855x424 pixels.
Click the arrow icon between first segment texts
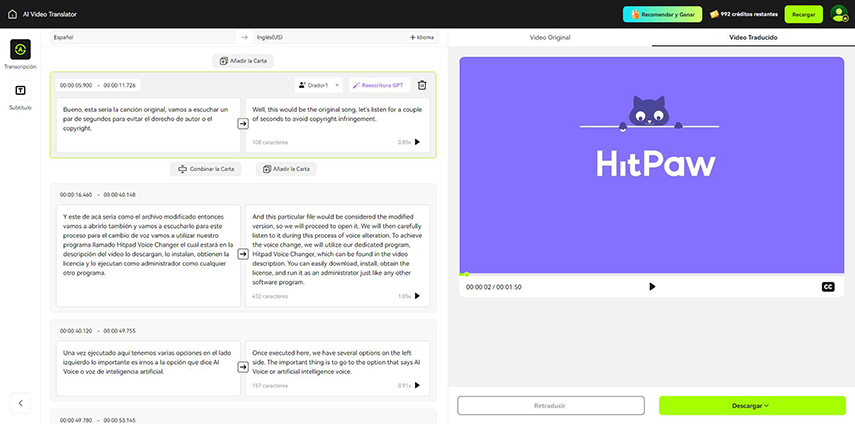(x=243, y=124)
